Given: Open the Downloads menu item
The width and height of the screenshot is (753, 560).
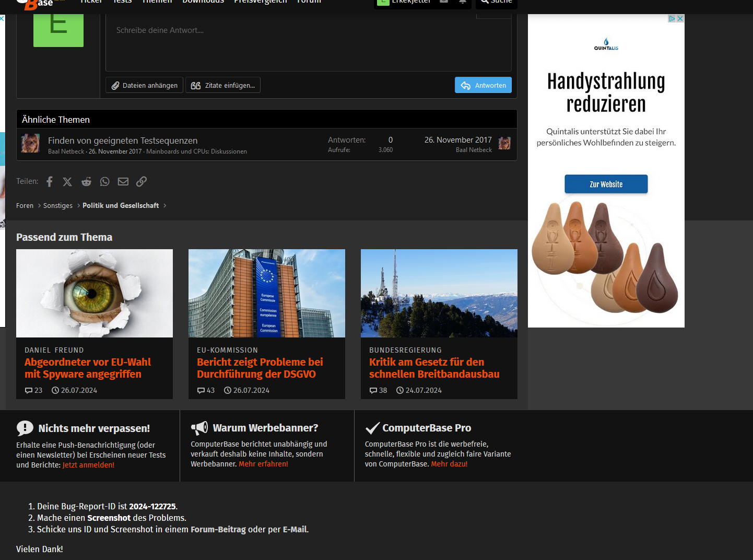Looking at the screenshot, I should tap(203, 2).
